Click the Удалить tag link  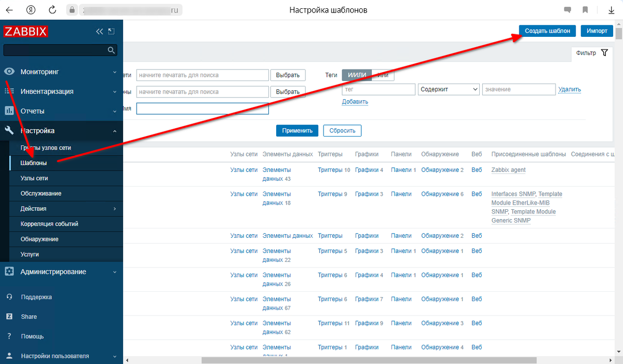point(570,89)
